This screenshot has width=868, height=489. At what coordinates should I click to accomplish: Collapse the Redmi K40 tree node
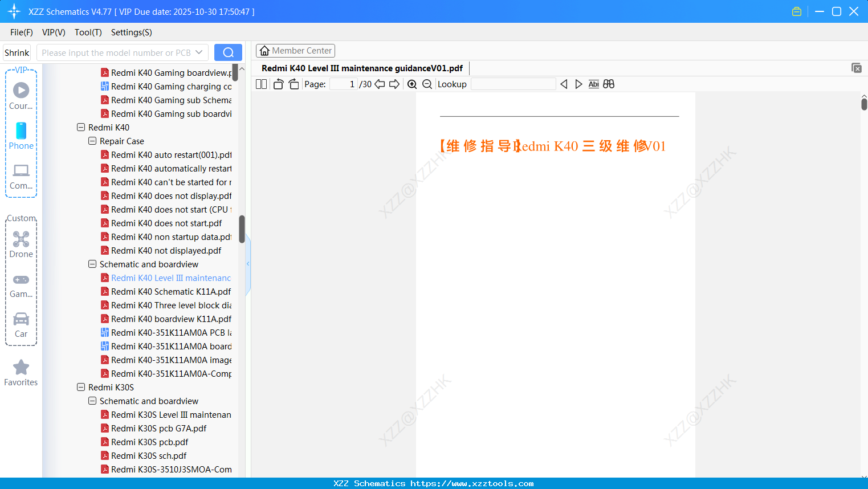(80, 127)
